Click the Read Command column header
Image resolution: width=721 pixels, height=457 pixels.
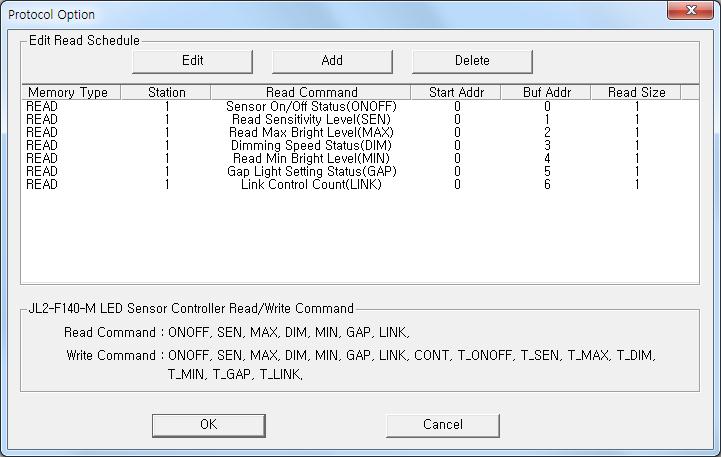[311, 92]
